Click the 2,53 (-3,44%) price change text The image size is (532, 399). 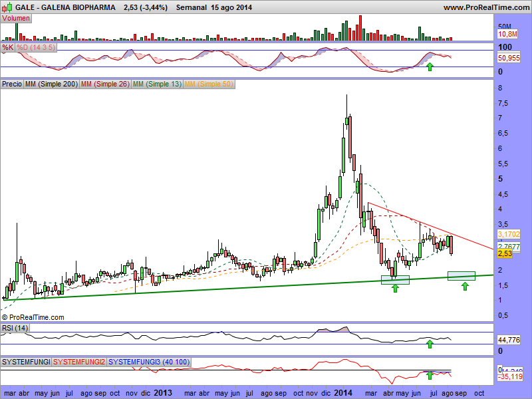click(x=146, y=7)
